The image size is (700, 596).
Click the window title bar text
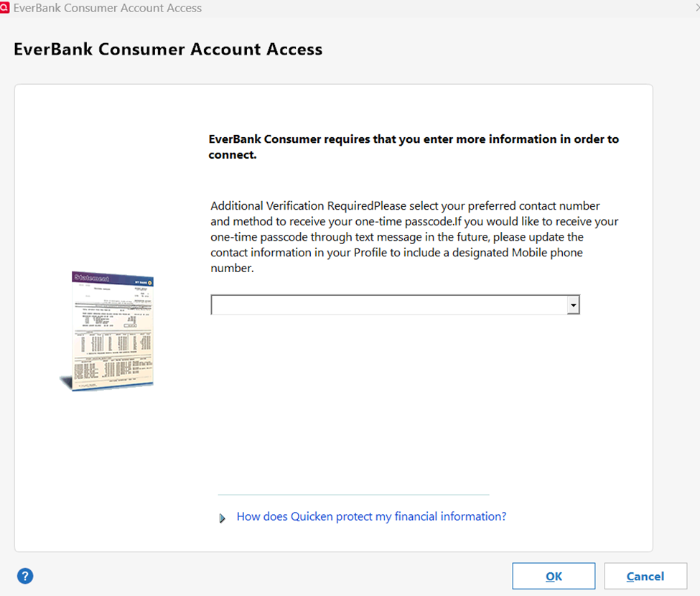pos(108,8)
